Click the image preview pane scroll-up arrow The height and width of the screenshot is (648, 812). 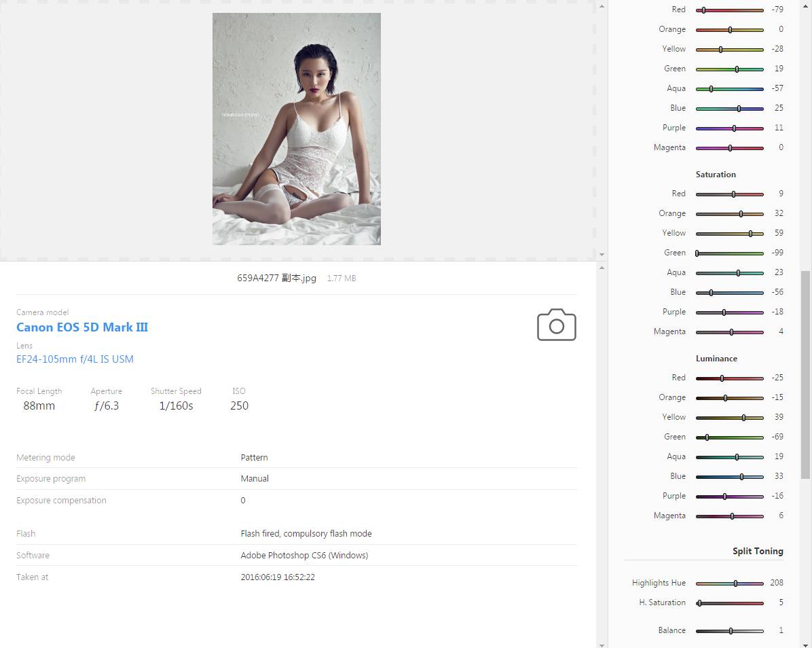pyautogui.click(x=602, y=6)
